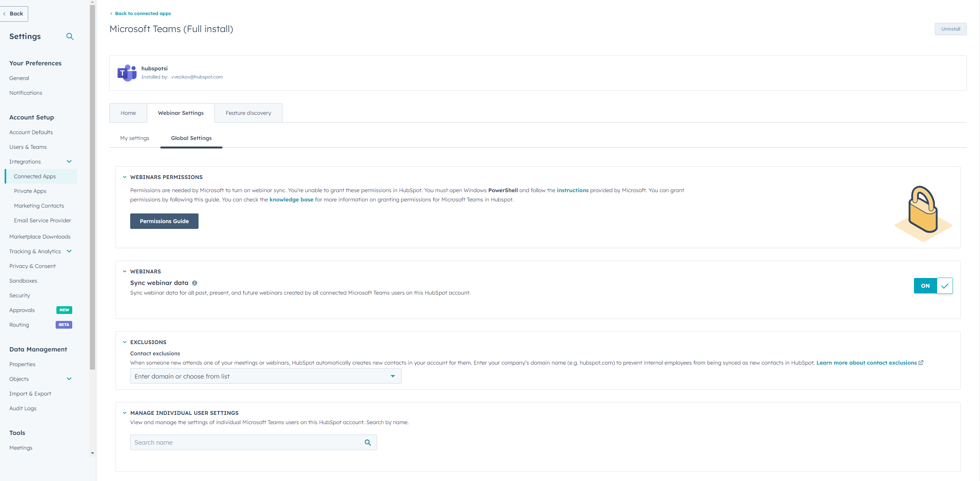Open the instructions link by Microsoft

coord(572,190)
